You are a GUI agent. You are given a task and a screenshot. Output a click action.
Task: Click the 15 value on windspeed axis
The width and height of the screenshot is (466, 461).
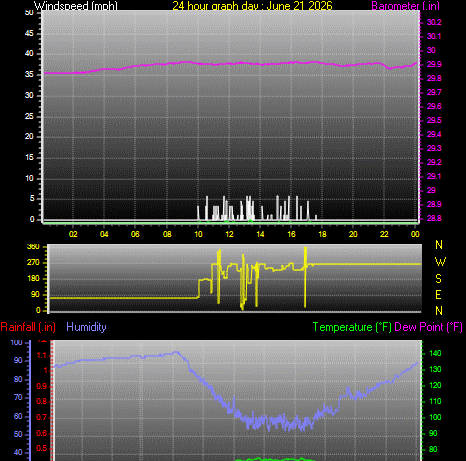tap(29, 157)
